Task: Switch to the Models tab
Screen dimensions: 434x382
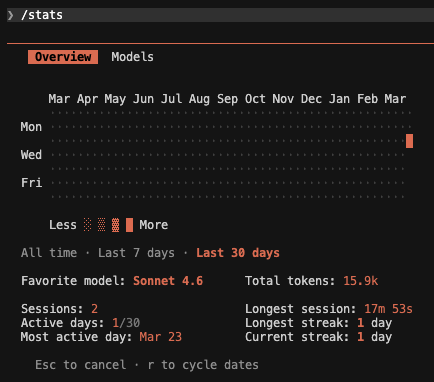Action: coord(132,57)
